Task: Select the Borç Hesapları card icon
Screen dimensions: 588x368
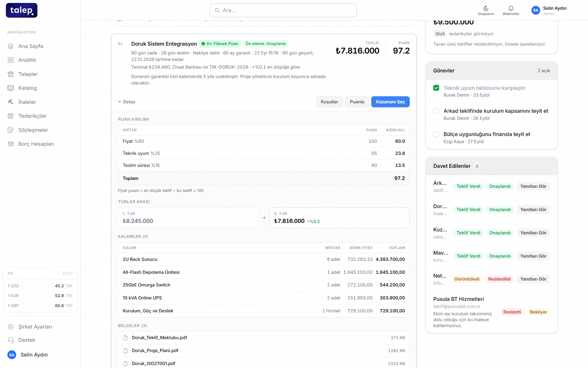Action: 11,144
